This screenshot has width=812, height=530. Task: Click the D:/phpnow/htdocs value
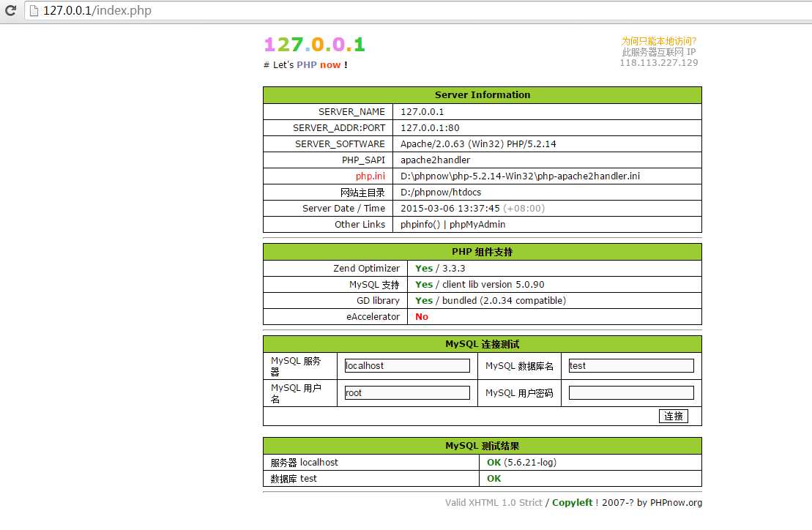click(441, 192)
